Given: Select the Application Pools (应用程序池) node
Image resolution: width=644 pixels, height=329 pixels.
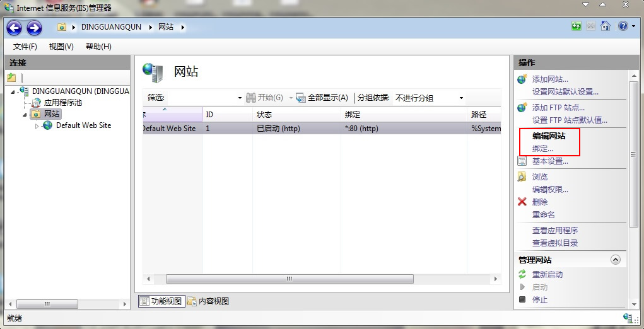Looking at the screenshot, I should [x=62, y=102].
